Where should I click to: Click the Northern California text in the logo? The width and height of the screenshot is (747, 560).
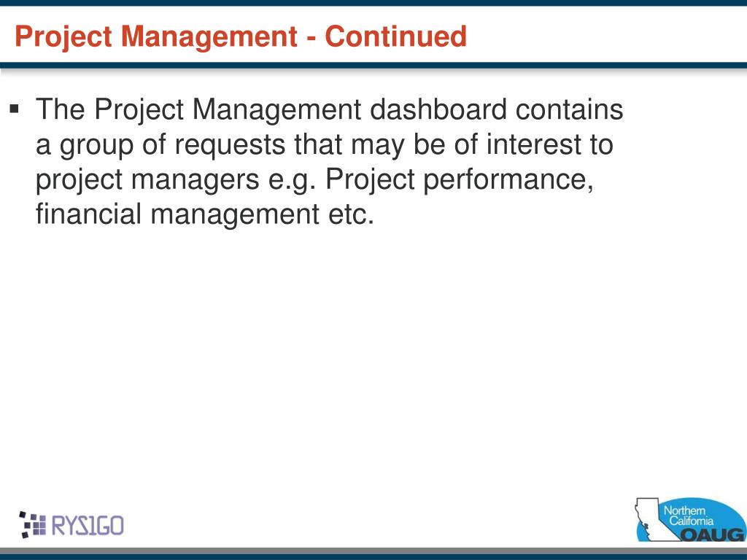688,516
